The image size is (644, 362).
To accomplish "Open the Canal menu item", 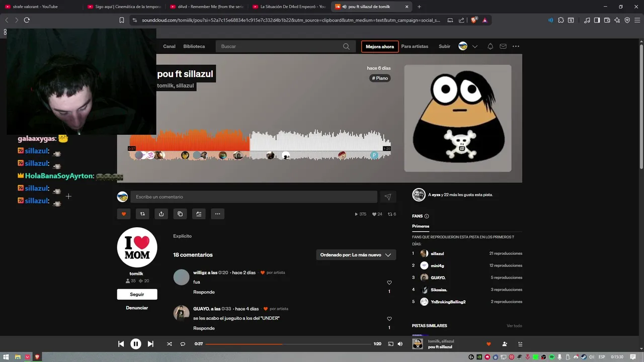I will tap(169, 46).
